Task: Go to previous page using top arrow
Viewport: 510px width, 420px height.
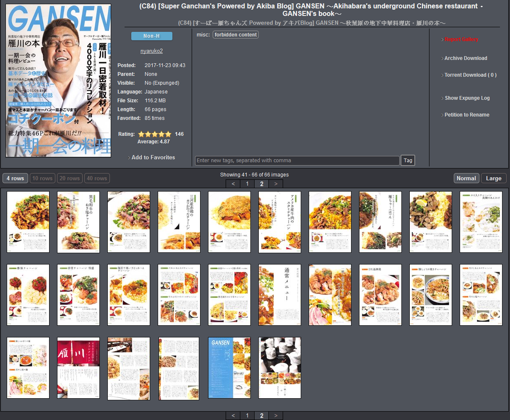Action: tap(233, 184)
